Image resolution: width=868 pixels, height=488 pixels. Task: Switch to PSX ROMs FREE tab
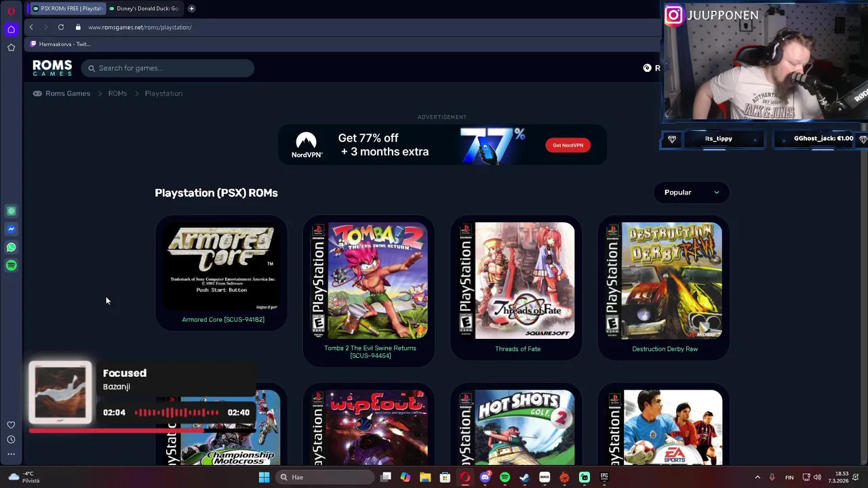click(x=67, y=8)
